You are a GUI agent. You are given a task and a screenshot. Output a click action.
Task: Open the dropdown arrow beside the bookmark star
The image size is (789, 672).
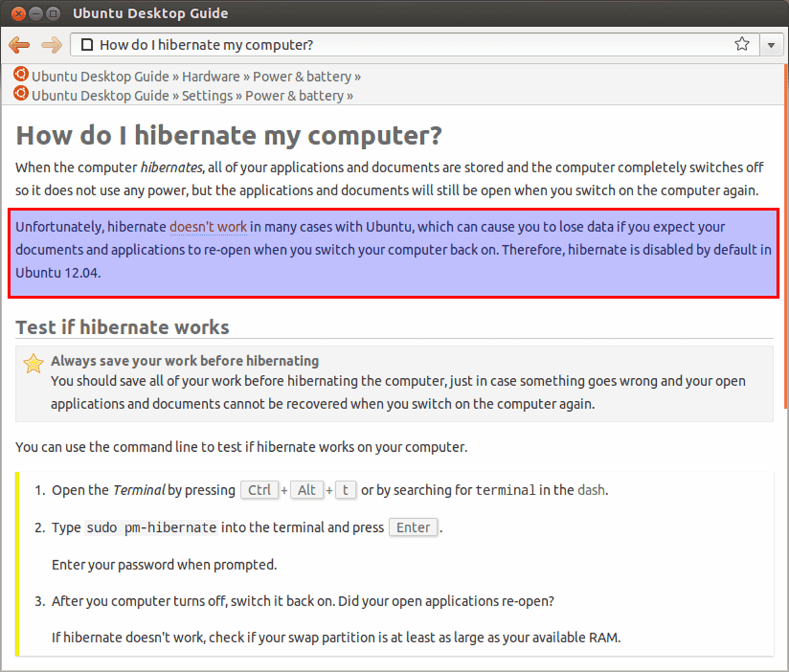pyautogui.click(x=771, y=45)
